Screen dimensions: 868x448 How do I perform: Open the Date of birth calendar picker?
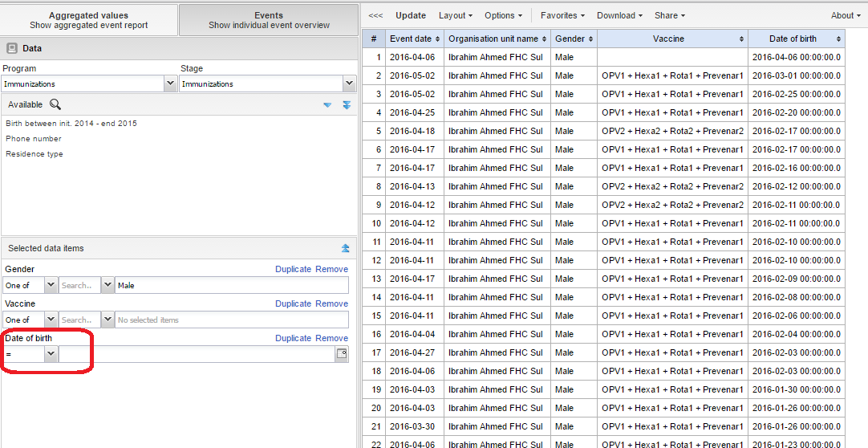pyautogui.click(x=342, y=354)
